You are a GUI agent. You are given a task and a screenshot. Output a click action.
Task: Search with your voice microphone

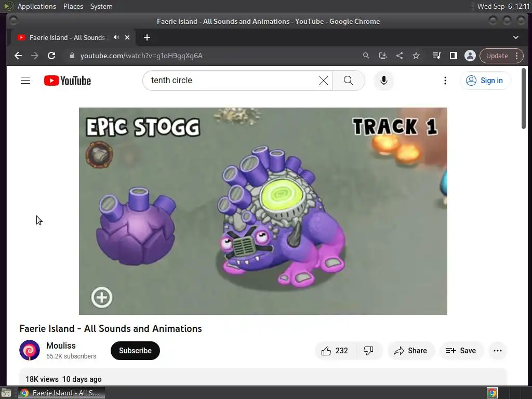[384, 81]
